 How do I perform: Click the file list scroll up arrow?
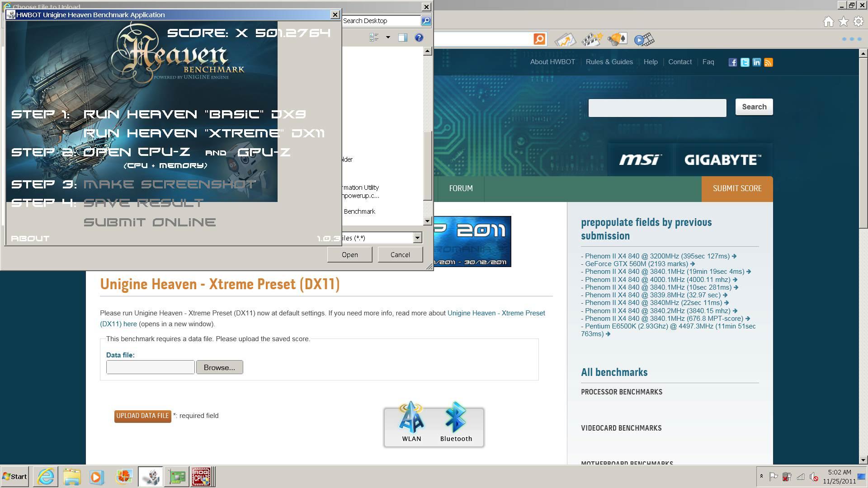(x=428, y=51)
